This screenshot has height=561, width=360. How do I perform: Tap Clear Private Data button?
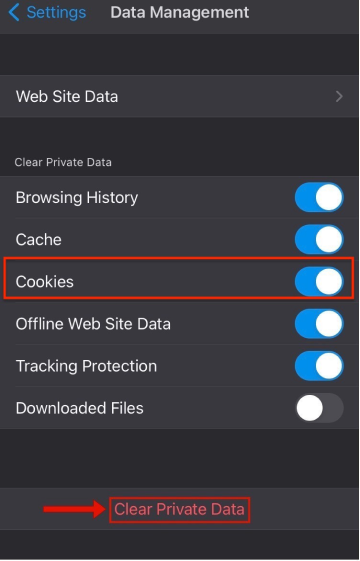tap(179, 509)
